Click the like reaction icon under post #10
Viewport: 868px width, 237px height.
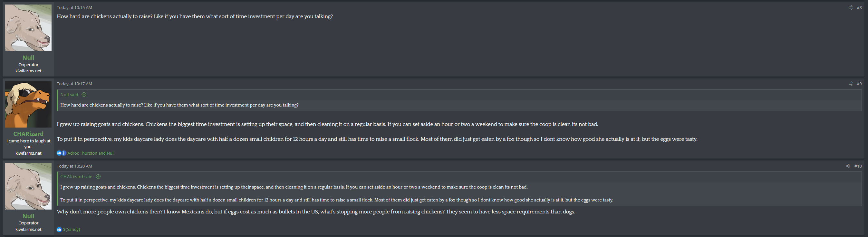[59, 229]
